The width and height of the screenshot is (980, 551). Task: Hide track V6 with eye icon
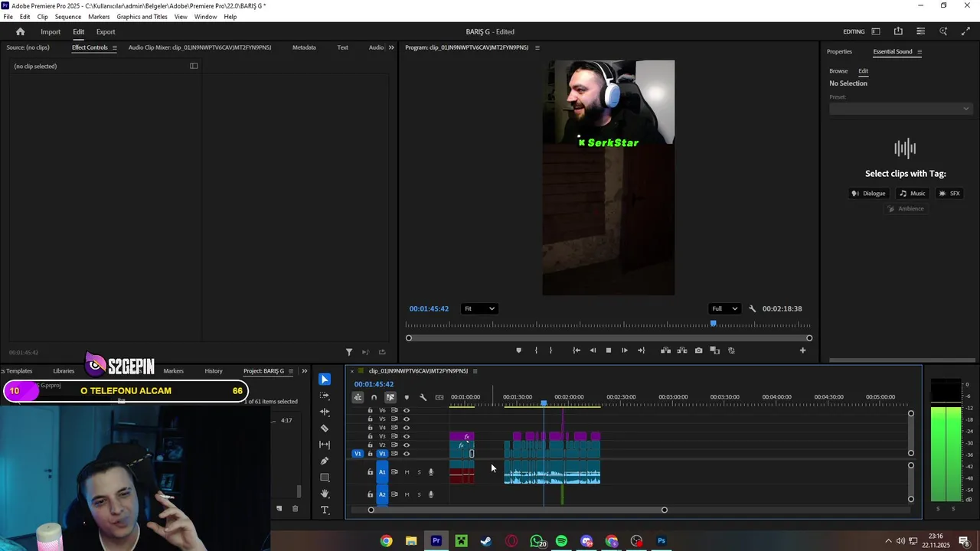click(x=407, y=410)
